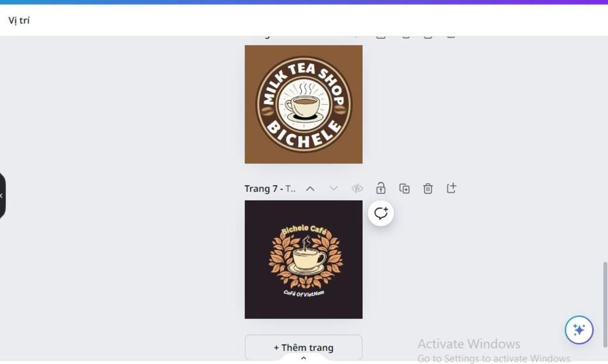This screenshot has height=364, width=608.
Task: Delete page Trang 7 with trash icon
Action: tap(427, 188)
